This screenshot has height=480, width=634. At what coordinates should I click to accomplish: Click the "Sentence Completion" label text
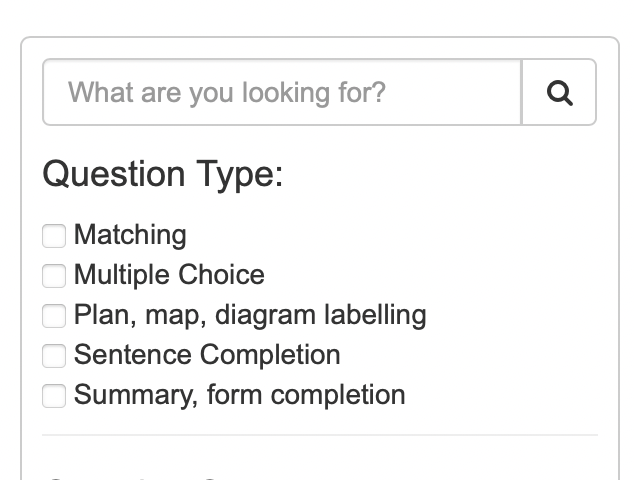[x=207, y=355]
